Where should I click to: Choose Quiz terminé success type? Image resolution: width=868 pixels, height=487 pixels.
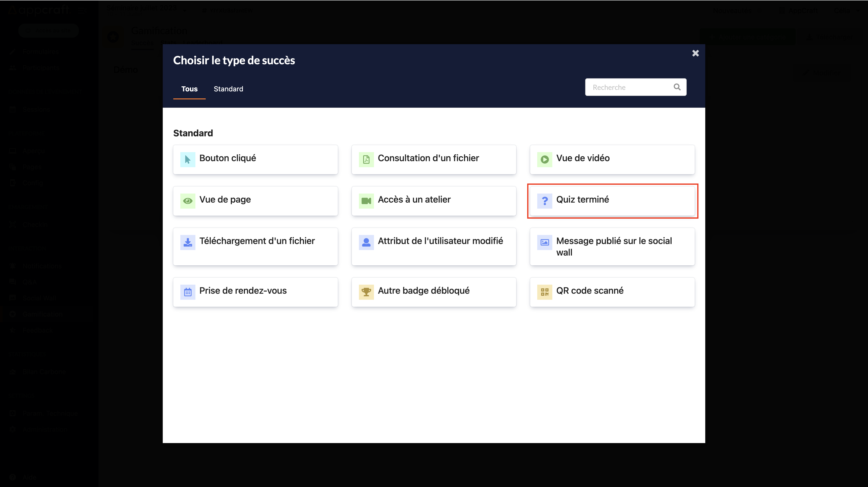[612, 201]
